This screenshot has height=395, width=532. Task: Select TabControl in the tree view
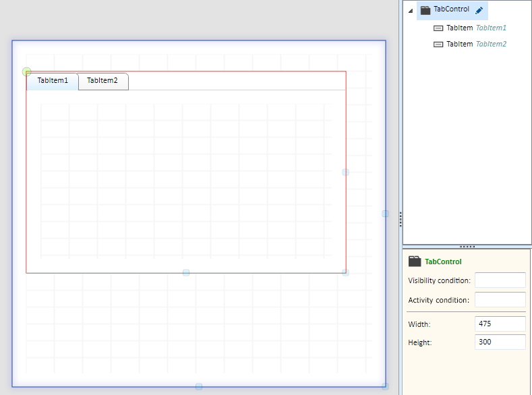452,9
